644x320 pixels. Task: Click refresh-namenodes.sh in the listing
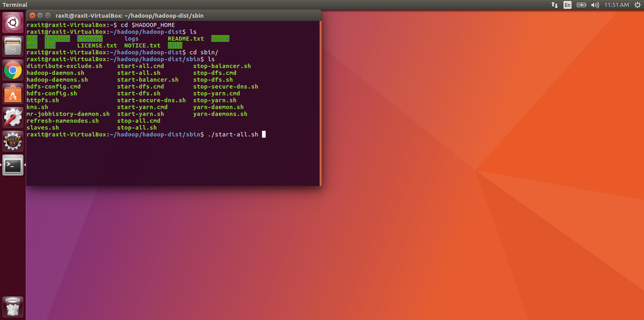point(63,121)
